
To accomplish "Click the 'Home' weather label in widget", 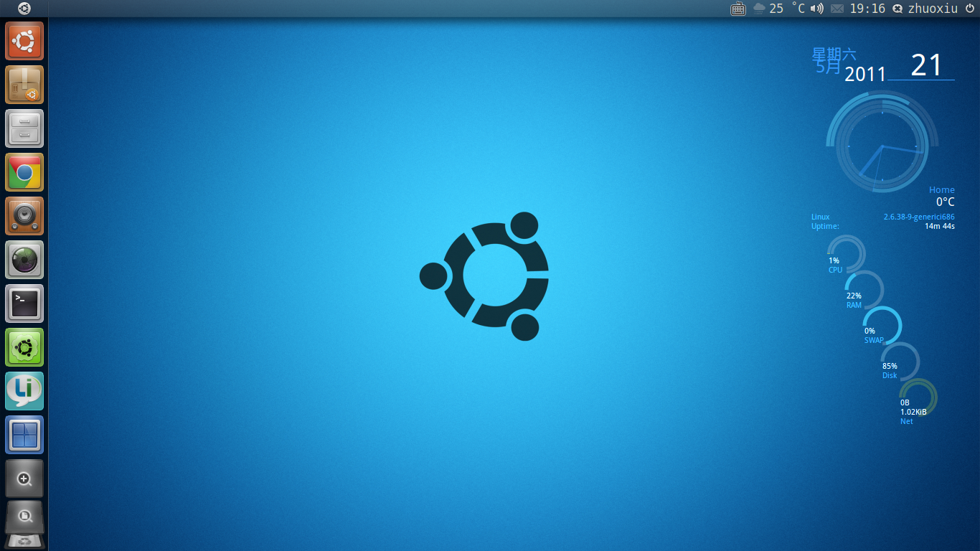I will (942, 190).
